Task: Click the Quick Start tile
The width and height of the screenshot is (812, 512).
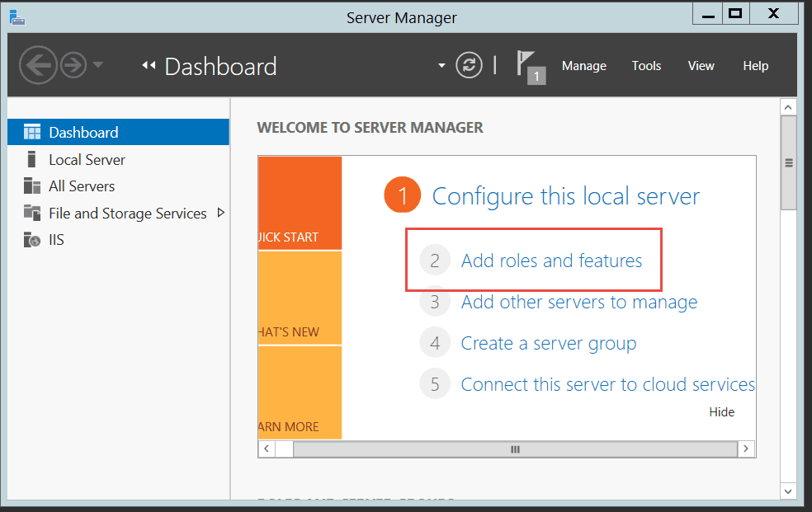Action: pos(300,204)
